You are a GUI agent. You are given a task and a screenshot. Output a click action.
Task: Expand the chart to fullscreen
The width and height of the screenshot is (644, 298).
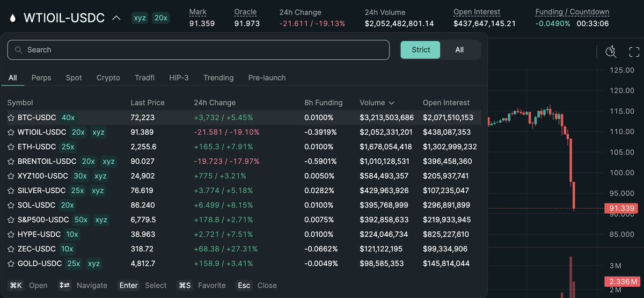point(634,52)
